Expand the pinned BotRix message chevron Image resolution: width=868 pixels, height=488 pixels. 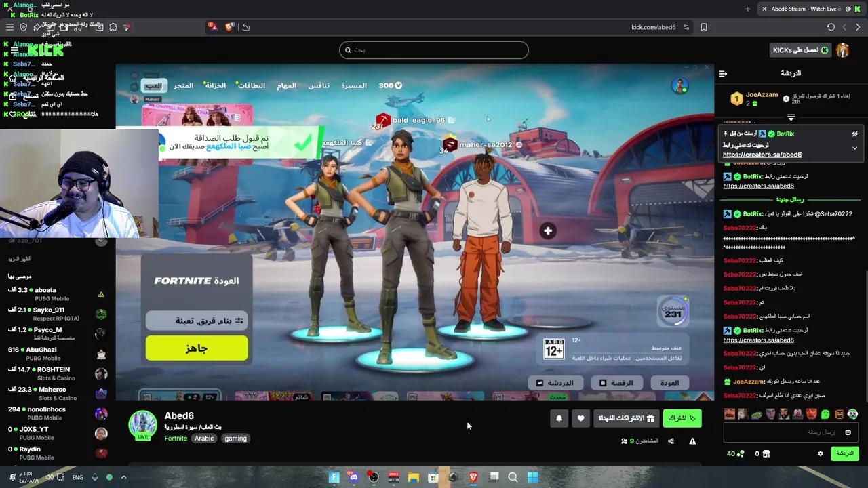pyautogui.click(x=854, y=148)
